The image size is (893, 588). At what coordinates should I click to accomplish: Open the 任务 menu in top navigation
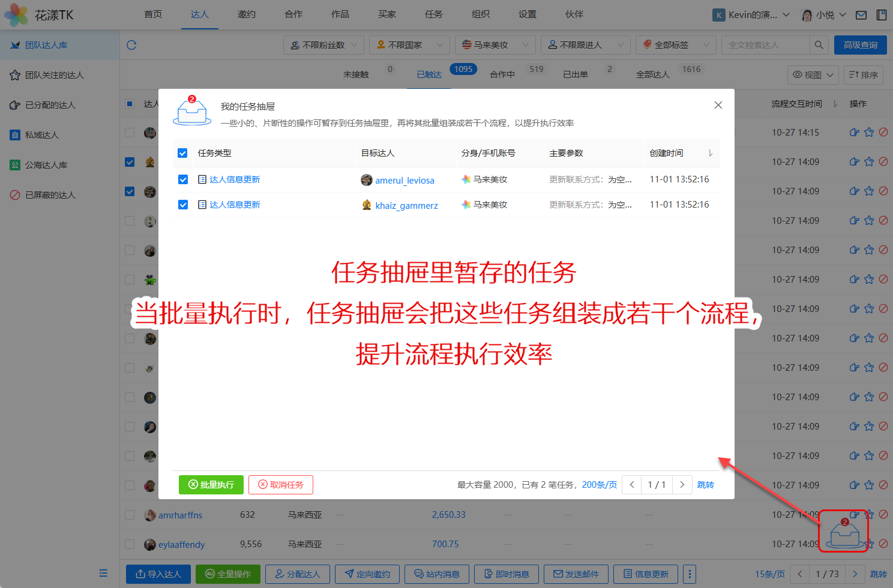point(433,14)
